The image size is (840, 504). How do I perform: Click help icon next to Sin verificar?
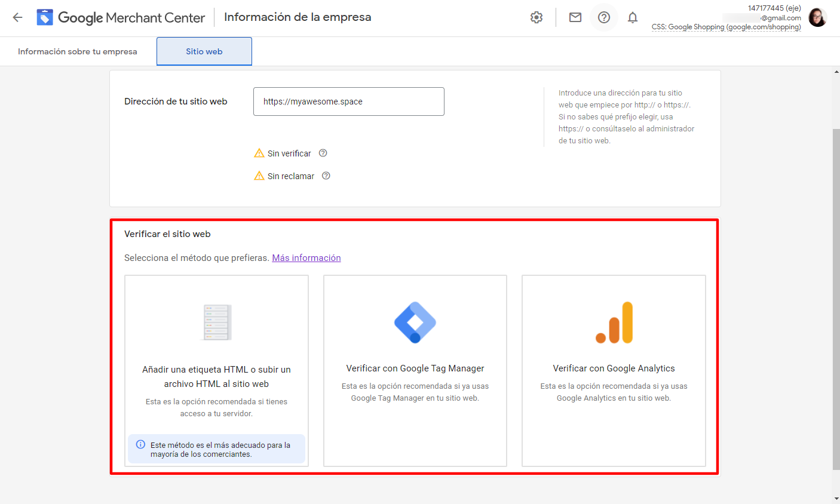coord(323,153)
